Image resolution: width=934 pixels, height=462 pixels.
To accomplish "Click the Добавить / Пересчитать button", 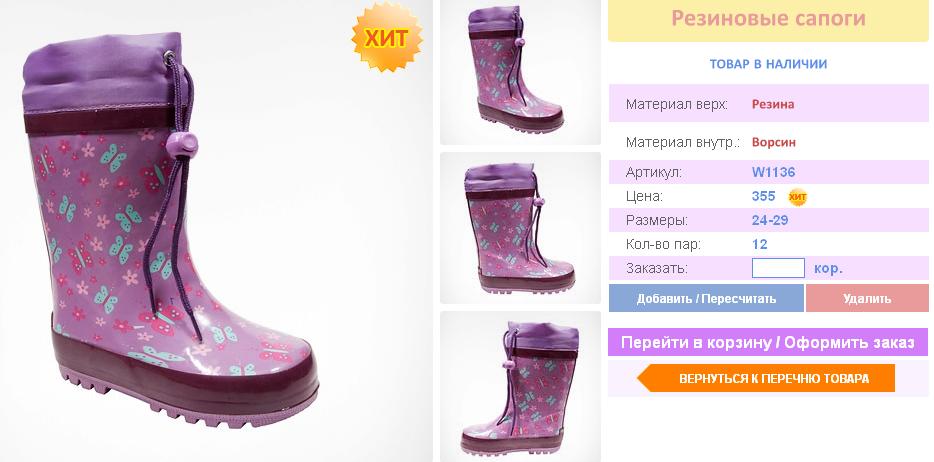I will [706, 298].
